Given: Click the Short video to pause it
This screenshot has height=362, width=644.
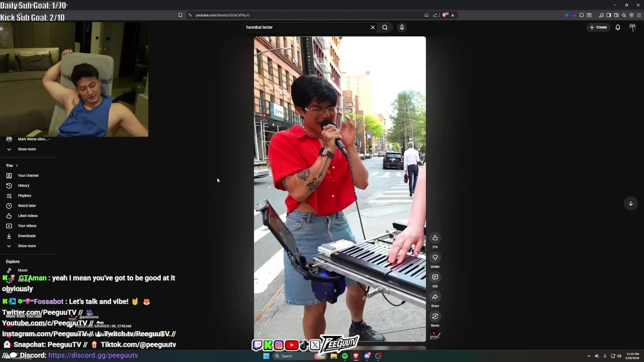Looking at the screenshot, I should [x=340, y=189].
